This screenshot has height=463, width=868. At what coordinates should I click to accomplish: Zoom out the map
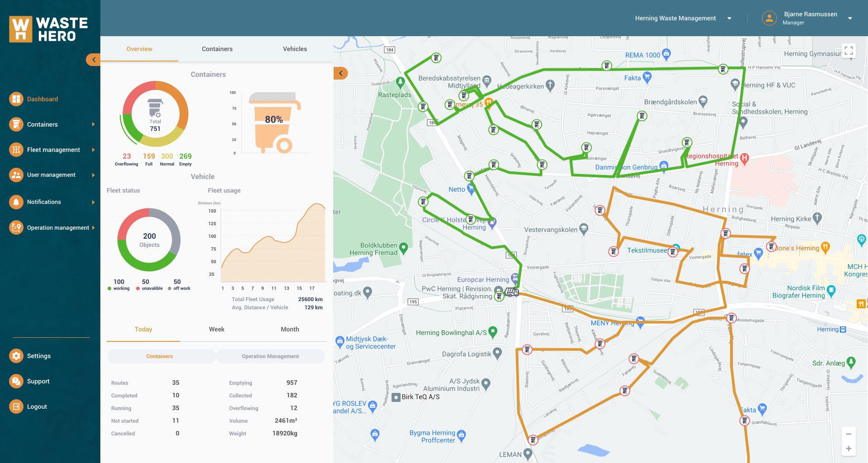tap(849, 434)
